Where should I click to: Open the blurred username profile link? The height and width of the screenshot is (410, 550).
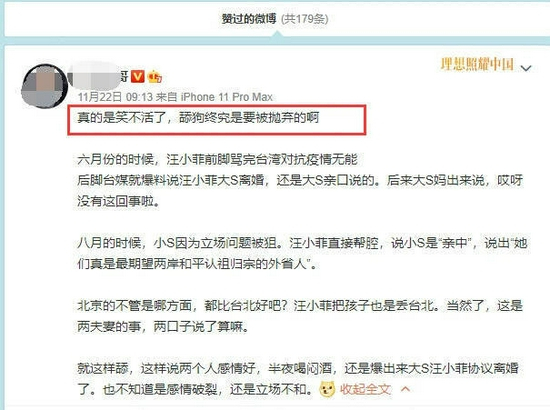[x=98, y=76]
